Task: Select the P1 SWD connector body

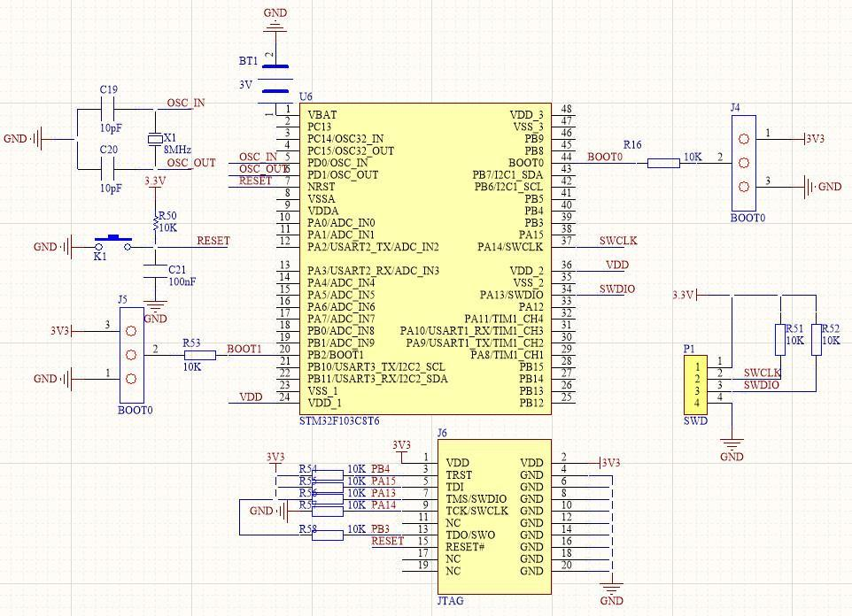Action: (x=696, y=385)
